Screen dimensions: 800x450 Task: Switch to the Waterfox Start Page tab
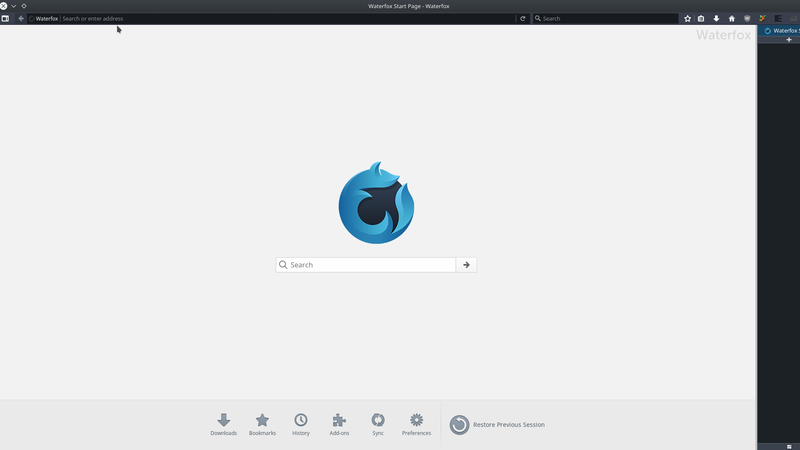781,31
